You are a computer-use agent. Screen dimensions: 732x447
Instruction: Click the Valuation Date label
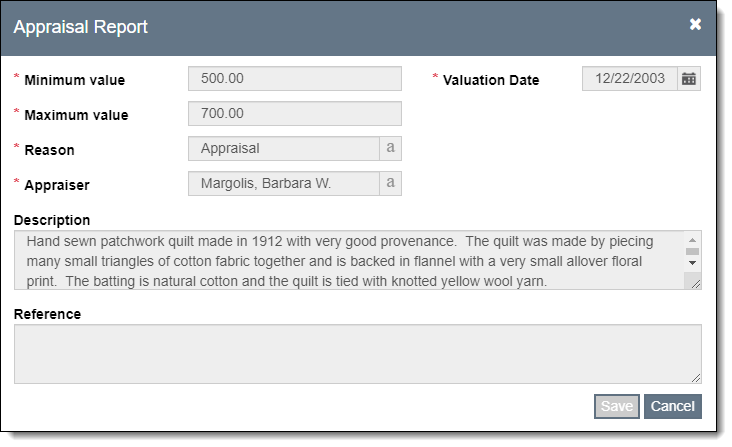[490, 80]
